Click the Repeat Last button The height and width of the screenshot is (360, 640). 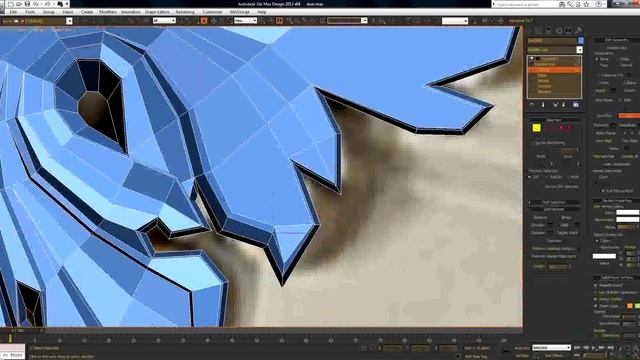617,48
